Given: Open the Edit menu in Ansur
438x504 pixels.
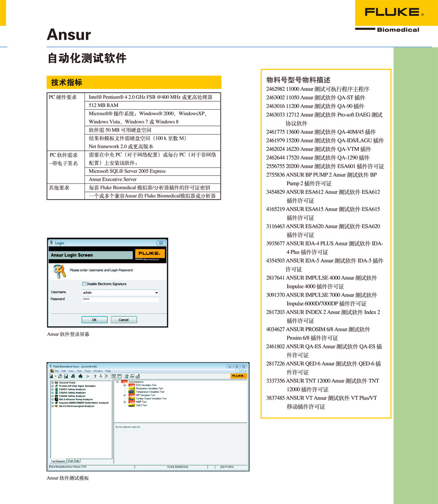Looking at the screenshot, I should 64,371.
